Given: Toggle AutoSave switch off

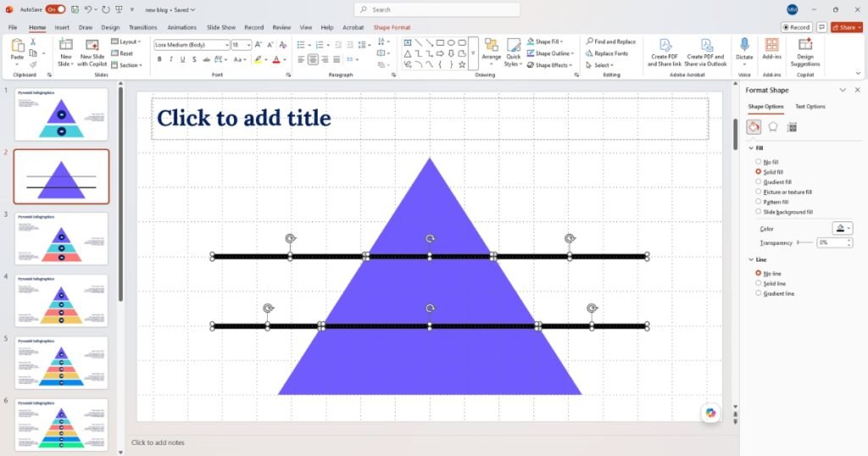Looking at the screenshot, I should [x=55, y=9].
